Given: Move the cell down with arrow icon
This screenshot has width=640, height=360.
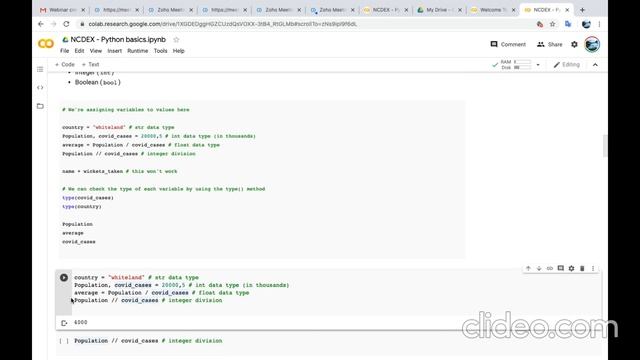Looking at the screenshot, I should (x=539, y=268).
